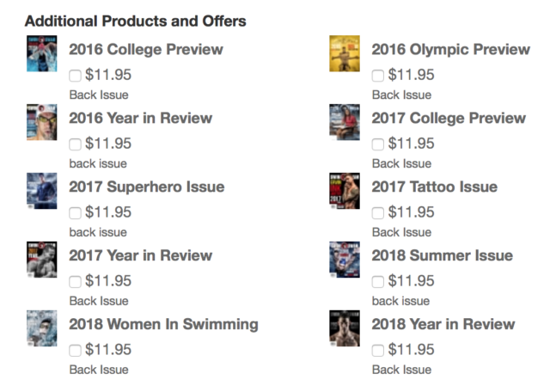Select the 2018 Summer Issue checkbox
Viewport: 550px width, 392px height.
click(378, 282)
